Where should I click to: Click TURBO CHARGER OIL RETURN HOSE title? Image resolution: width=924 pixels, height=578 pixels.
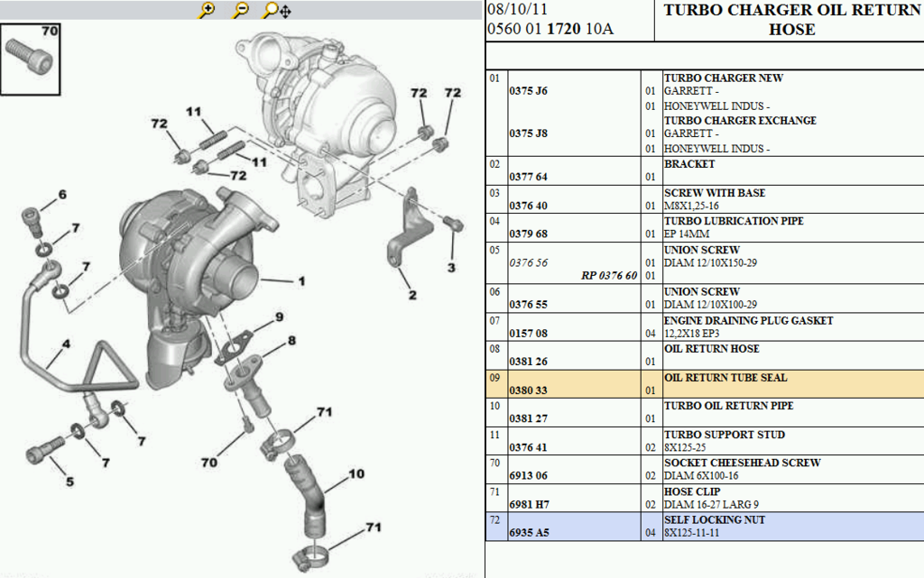(x=792, y=20)
